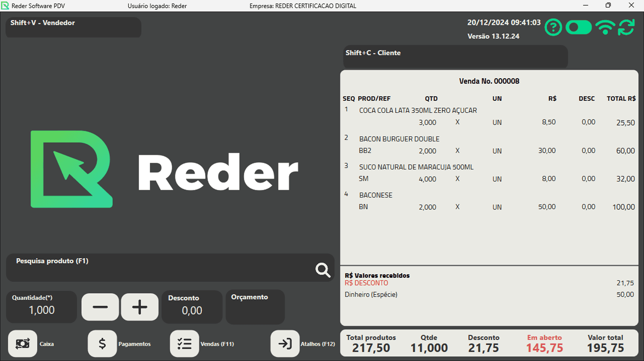Click the 100,00 total of BACONESE
The width and height of the screenshot is (644, 361).
click(x=623, y=207)
